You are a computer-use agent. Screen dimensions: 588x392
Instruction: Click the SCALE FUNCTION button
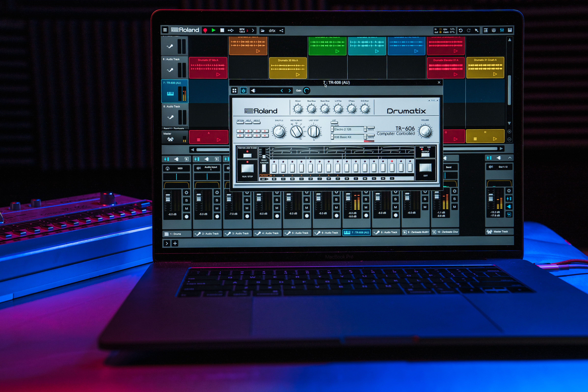click(x=264, y=168)
